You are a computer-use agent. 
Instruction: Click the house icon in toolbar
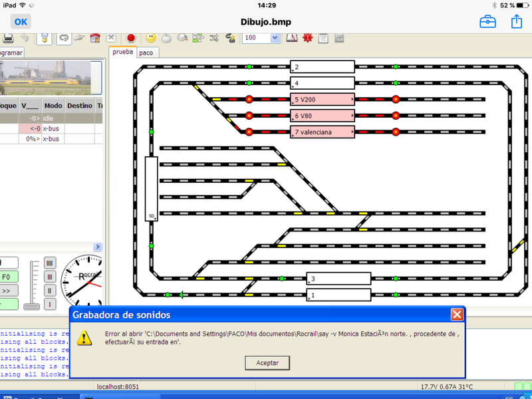point(95,38)
